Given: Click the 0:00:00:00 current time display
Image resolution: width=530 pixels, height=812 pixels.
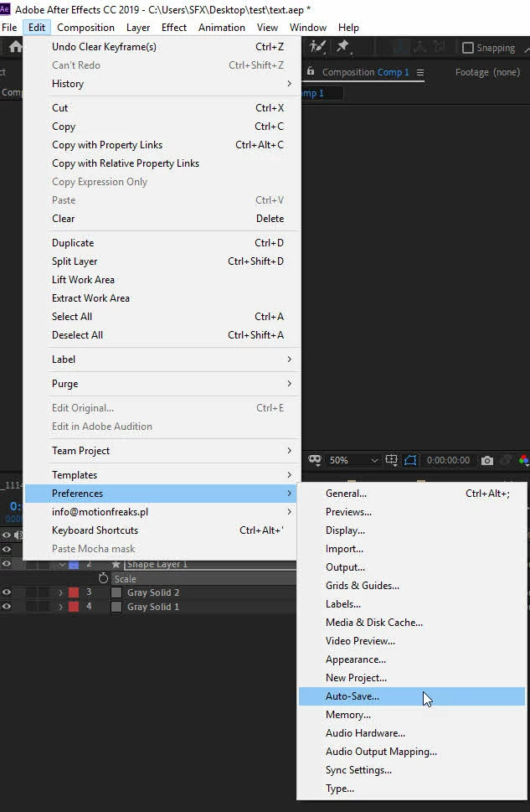Looking at the screenshot, I should click(448, 460).
